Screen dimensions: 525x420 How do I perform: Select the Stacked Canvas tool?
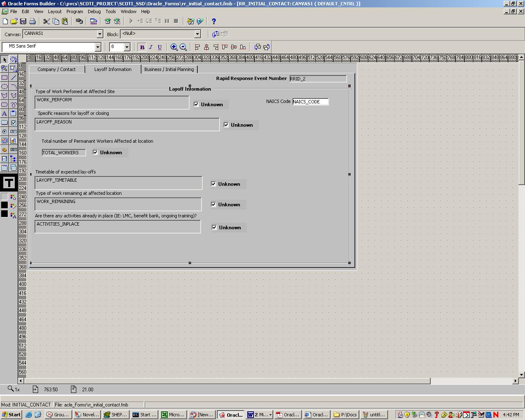pyautogui.click(x=13, y=168)
